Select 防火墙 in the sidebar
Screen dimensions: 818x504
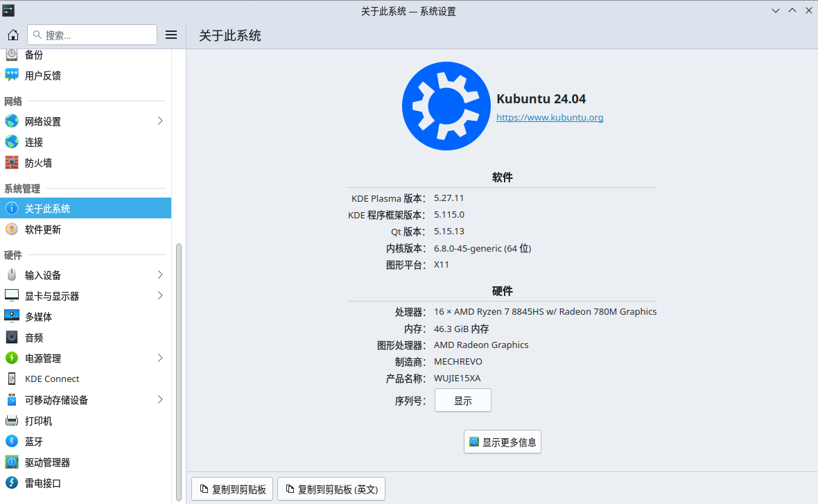[x=85, y=163]
